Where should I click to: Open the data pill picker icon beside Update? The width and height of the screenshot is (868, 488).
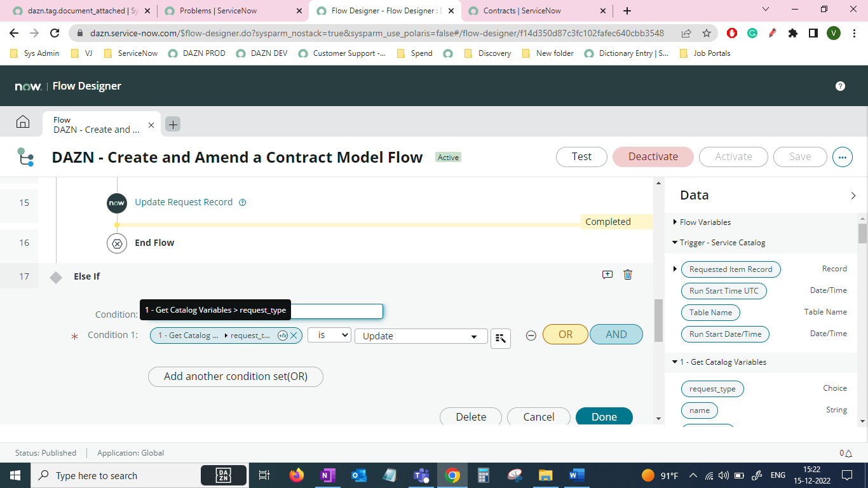point(501,338)
